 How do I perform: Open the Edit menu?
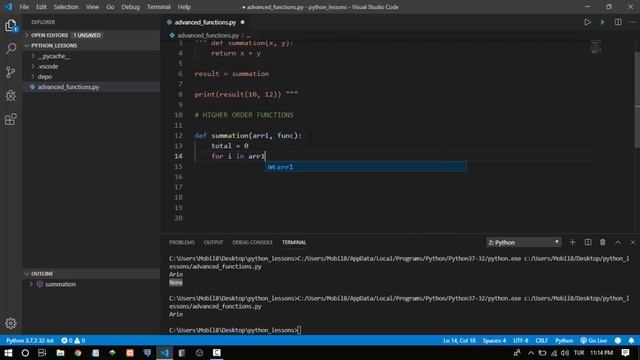41,7
